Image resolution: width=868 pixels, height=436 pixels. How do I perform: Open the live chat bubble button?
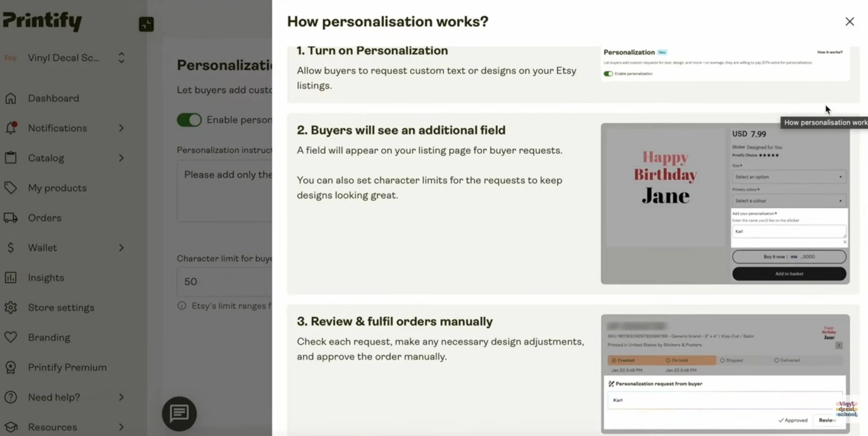pyautogui.click(x=179, y=413)
